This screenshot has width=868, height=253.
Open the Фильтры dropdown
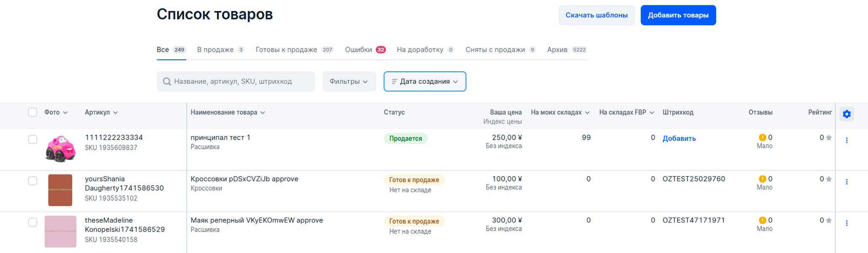pos(349,81)
